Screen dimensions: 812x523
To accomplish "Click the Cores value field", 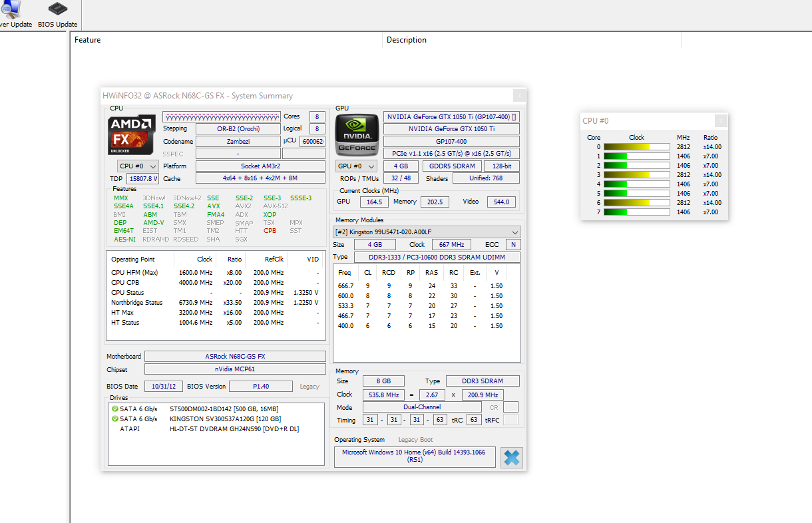I will pos(317,116).
